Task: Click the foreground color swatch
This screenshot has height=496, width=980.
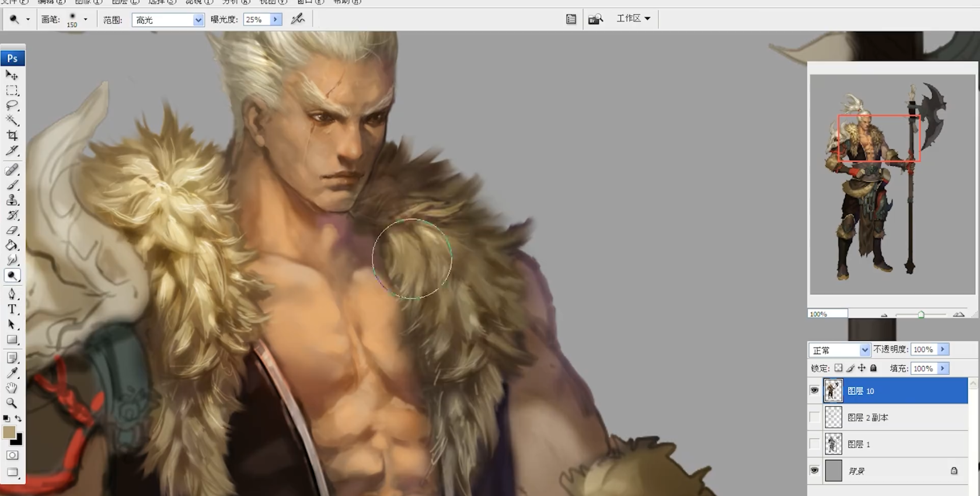Action: pyautogui.click(x=8, y=432)
